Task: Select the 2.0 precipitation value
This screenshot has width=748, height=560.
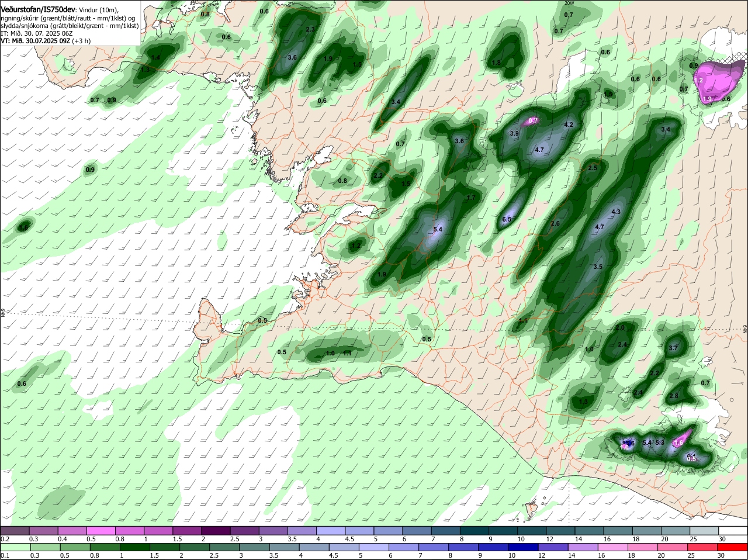Action: click(620, 327)
